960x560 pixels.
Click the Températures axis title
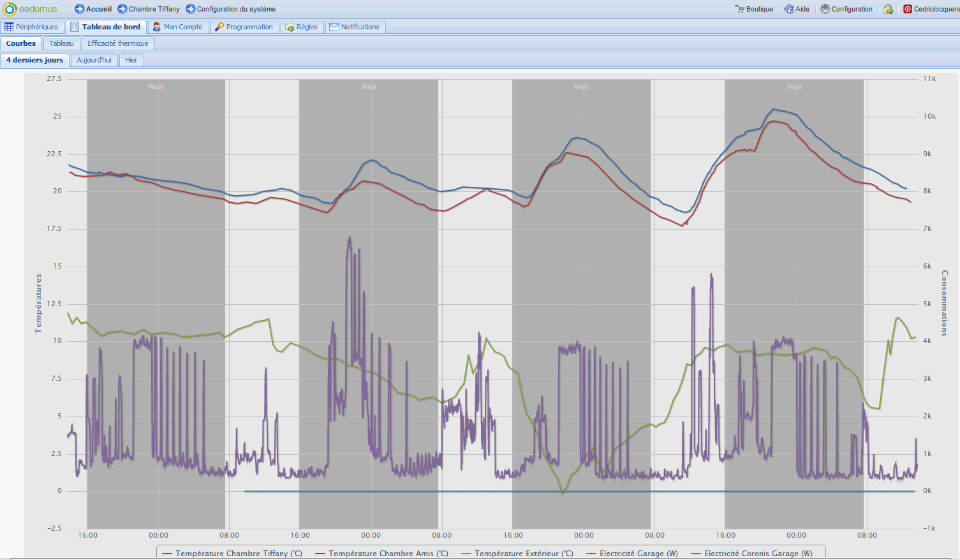point(38,304)
